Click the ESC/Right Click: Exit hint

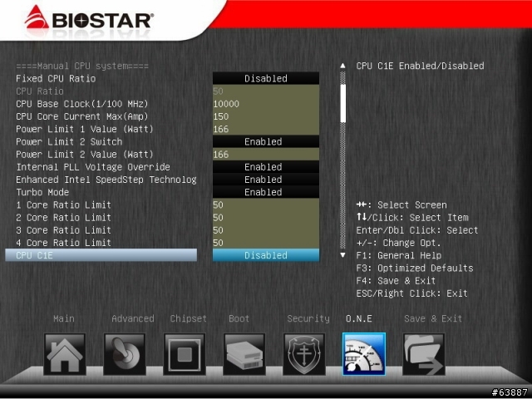click(412, 293)
